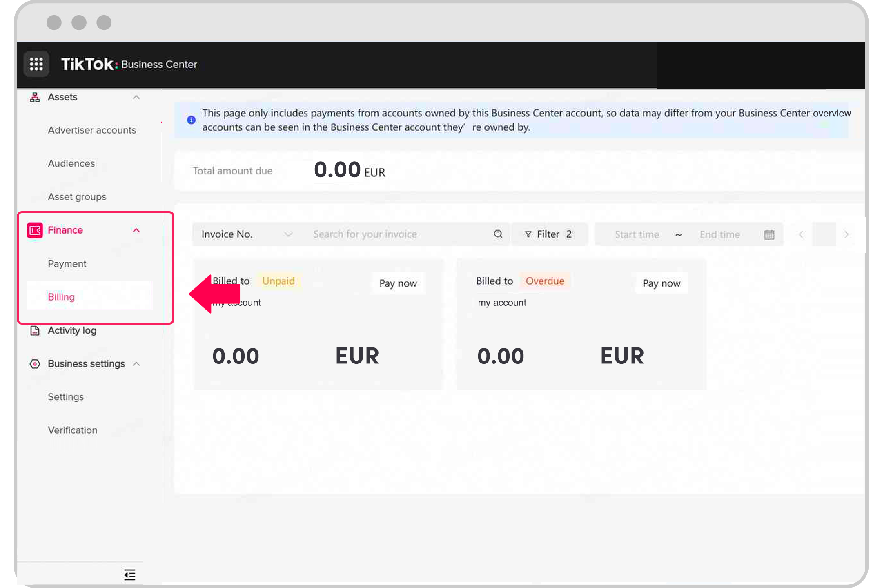Click the magnifier icon in invoice search
This screenshot has width=882, height=588.
(x=498, y=234)
